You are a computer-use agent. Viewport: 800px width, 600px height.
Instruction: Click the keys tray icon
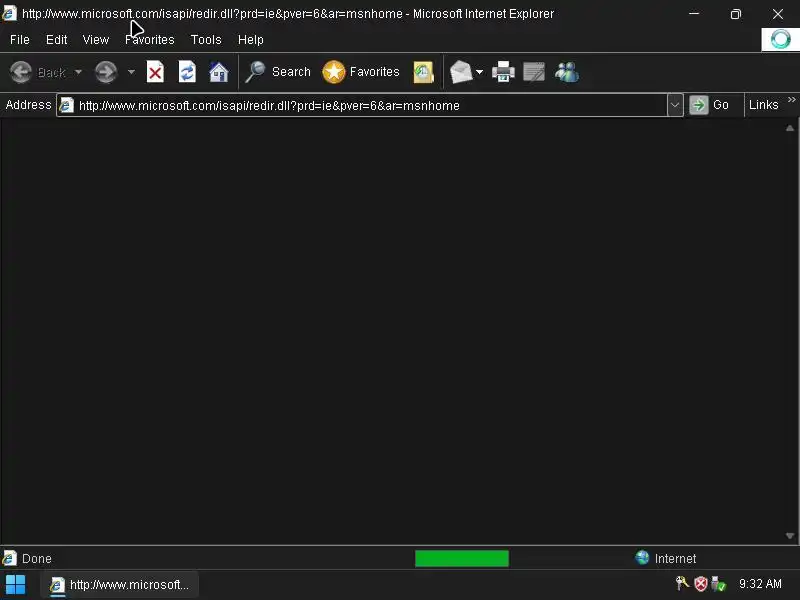tap(682, 584)
